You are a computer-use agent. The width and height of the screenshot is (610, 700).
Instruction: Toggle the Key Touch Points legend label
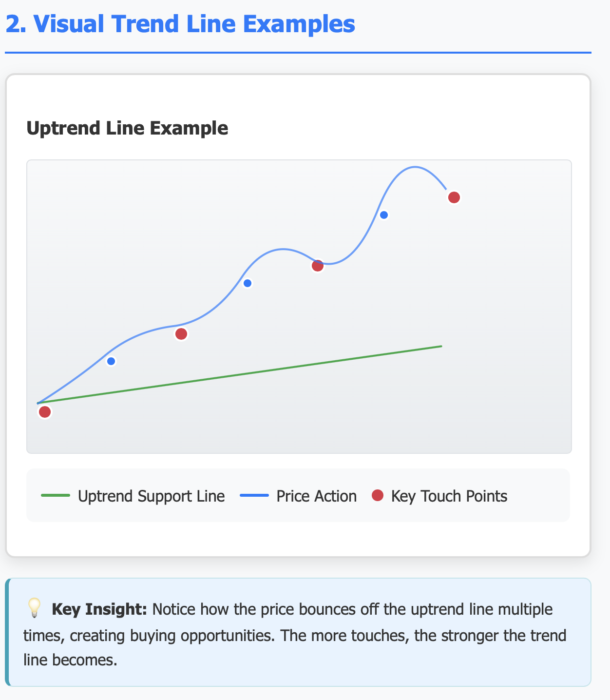(449, 496)
